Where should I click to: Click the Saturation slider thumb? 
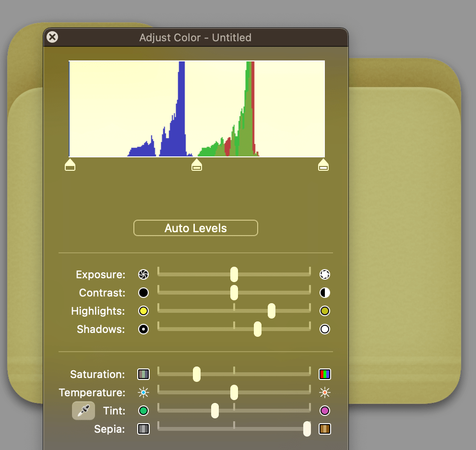pyautogui.click(x=197, y=374)
